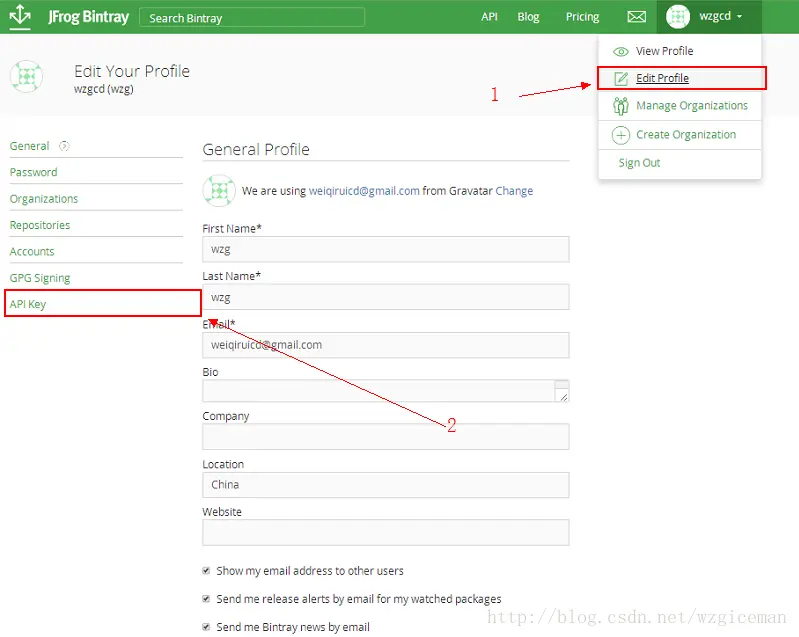799x637 pixels.
Task: Choose Create Organization menu entry
Action: (686, 135)
